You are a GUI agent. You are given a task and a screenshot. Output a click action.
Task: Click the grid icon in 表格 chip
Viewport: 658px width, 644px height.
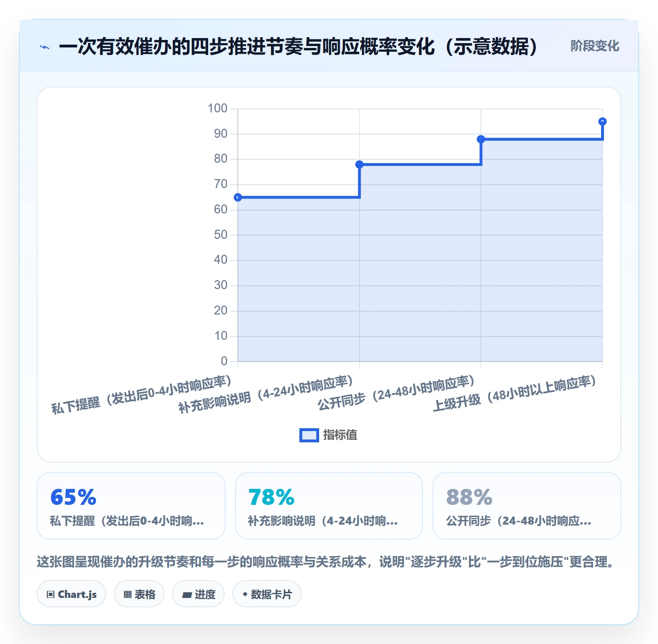click(128, 595)
